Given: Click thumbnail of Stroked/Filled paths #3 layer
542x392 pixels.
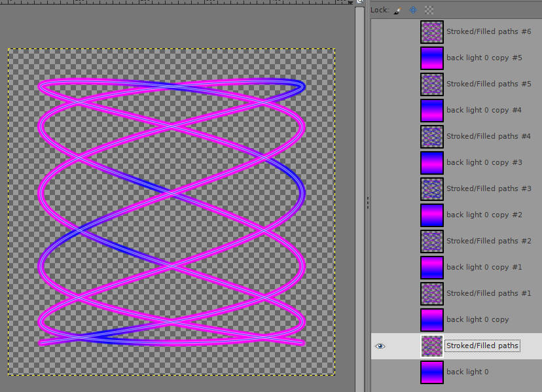Looking at the screenshot, I should click(432, 188).
